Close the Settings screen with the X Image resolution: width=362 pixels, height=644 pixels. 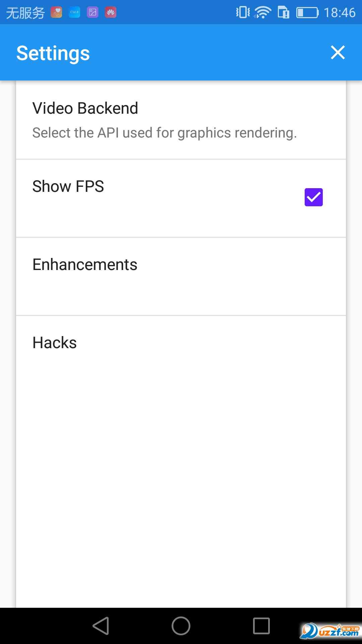(338, 52)
